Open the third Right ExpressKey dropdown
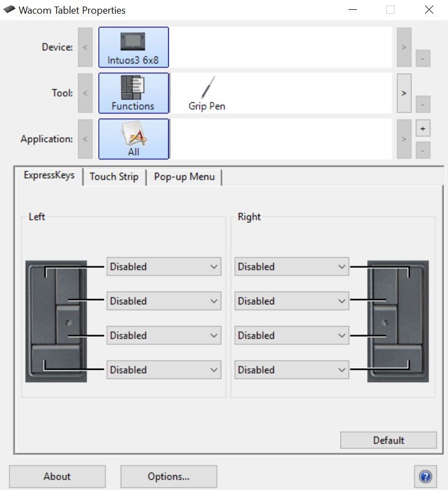This screenshot has height=490, width=448. point(292,335)
